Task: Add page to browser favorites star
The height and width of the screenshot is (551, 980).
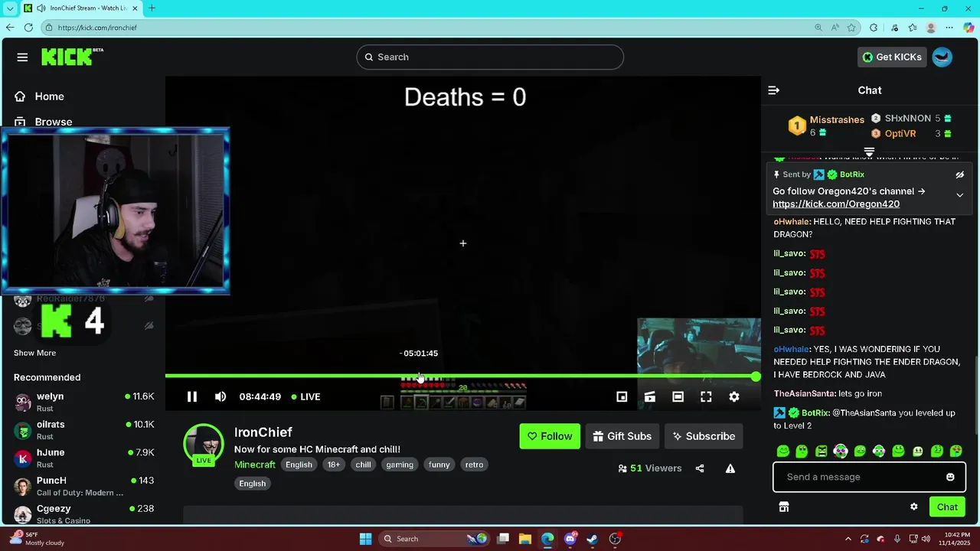Action: coord(851,28)
